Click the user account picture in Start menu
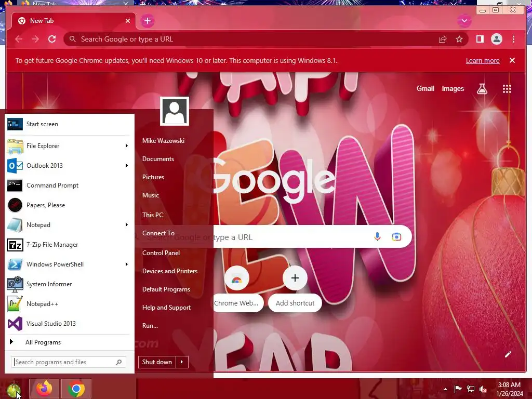532x399 pixels. point(175,111)
